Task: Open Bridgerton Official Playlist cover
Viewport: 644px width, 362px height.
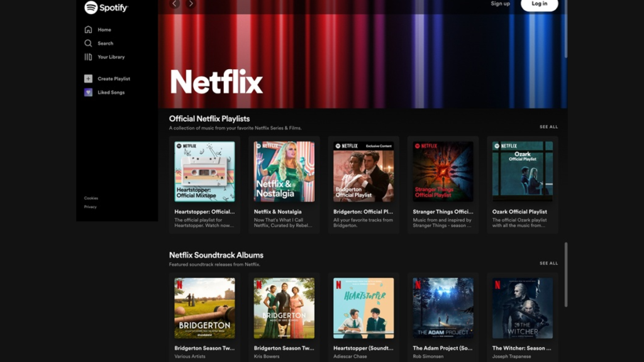Action: (x=364, y=172)
